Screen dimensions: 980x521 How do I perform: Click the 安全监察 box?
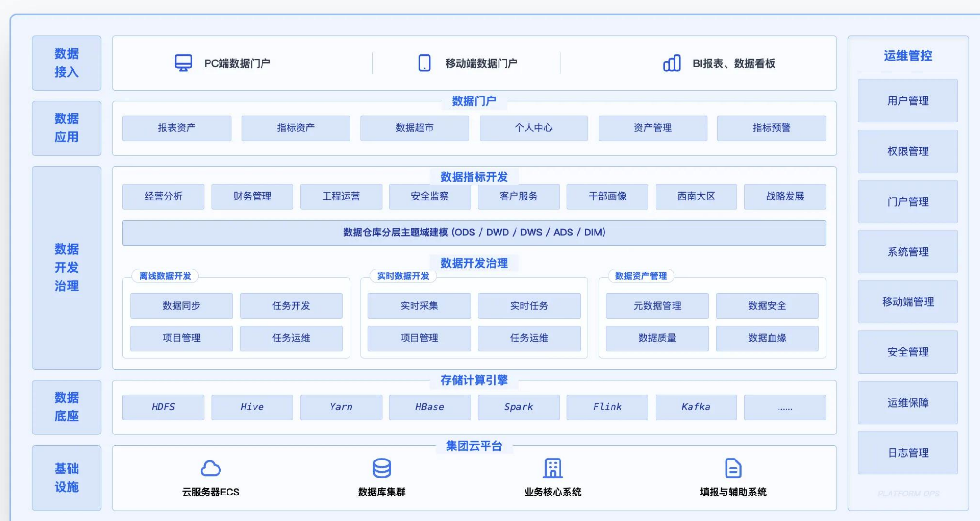[x=430, y=197]
